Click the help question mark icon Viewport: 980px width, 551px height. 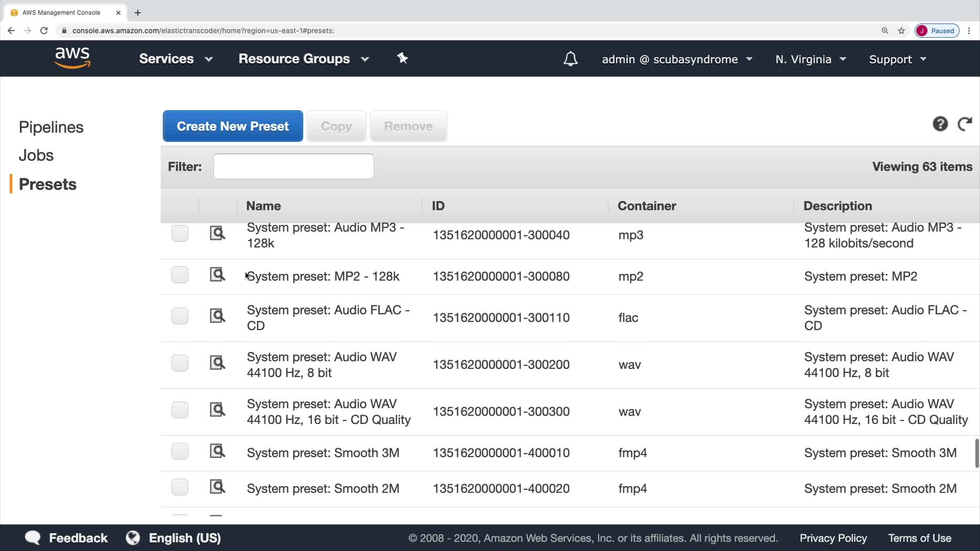(940, 124)
